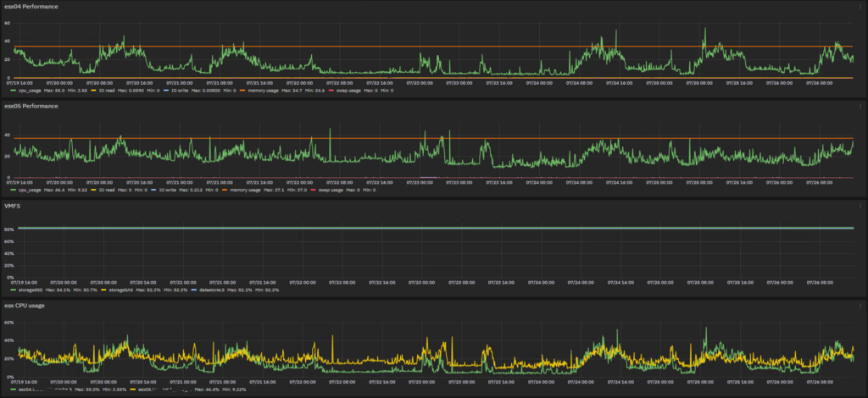Click 'Max: 46.4%' in esx CPU usage legend

(207, 390)
